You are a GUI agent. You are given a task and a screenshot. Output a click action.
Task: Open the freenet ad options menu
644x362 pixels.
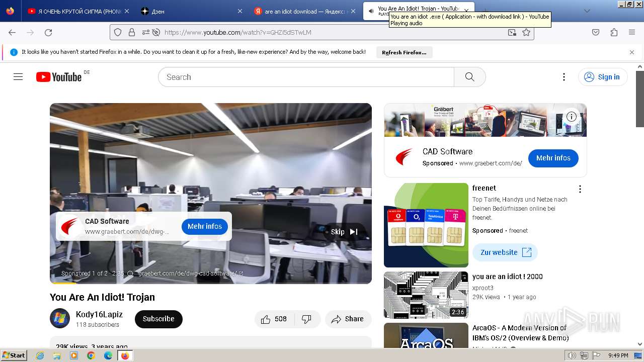click(580, 189)
